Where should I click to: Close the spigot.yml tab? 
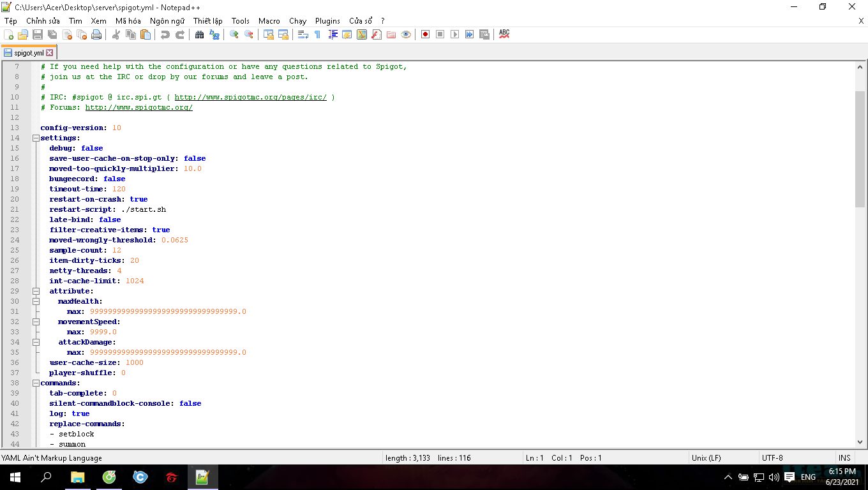point(50,53)
